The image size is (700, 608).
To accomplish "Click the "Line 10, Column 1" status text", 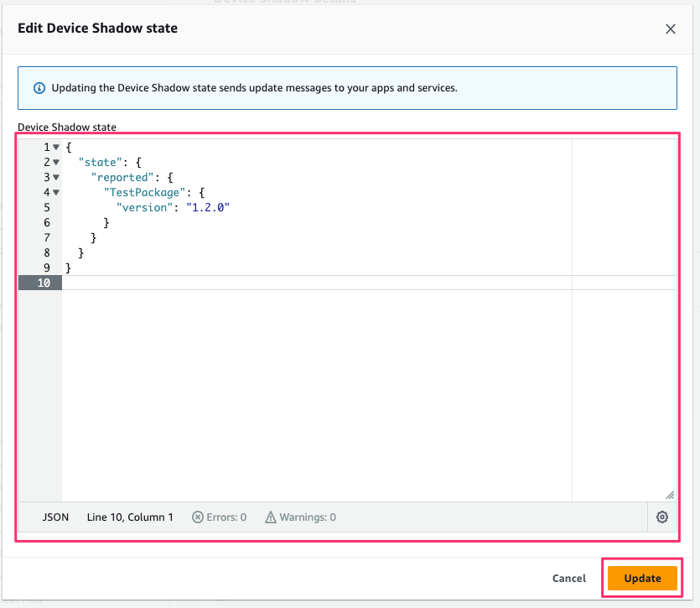I will pos(130,517).
